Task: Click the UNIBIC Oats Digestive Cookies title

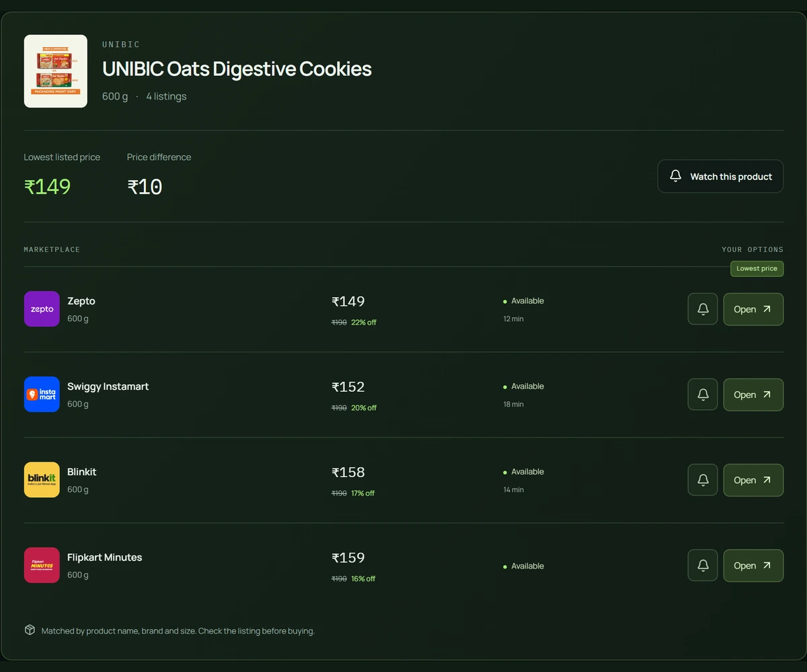Action: coord(237,69)
